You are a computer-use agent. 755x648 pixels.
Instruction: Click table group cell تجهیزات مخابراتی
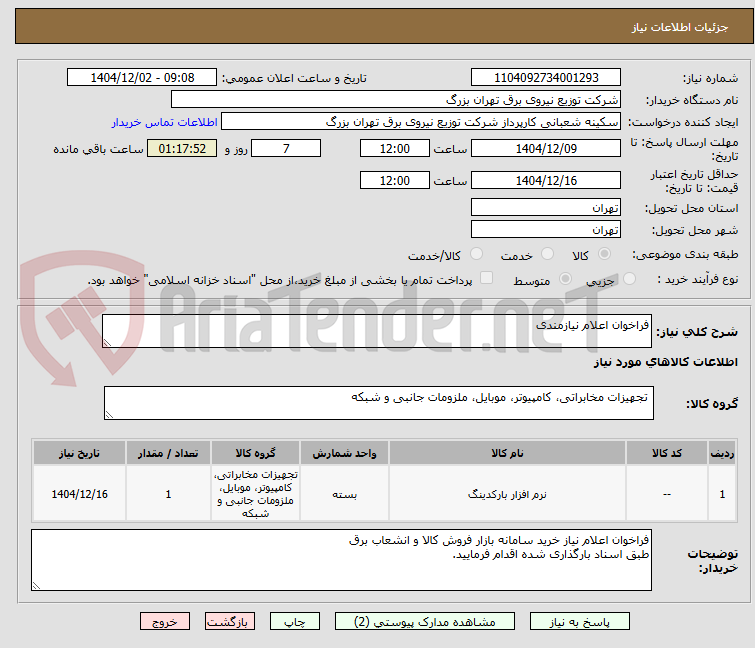pyautogui.click(x=255, y=494)
